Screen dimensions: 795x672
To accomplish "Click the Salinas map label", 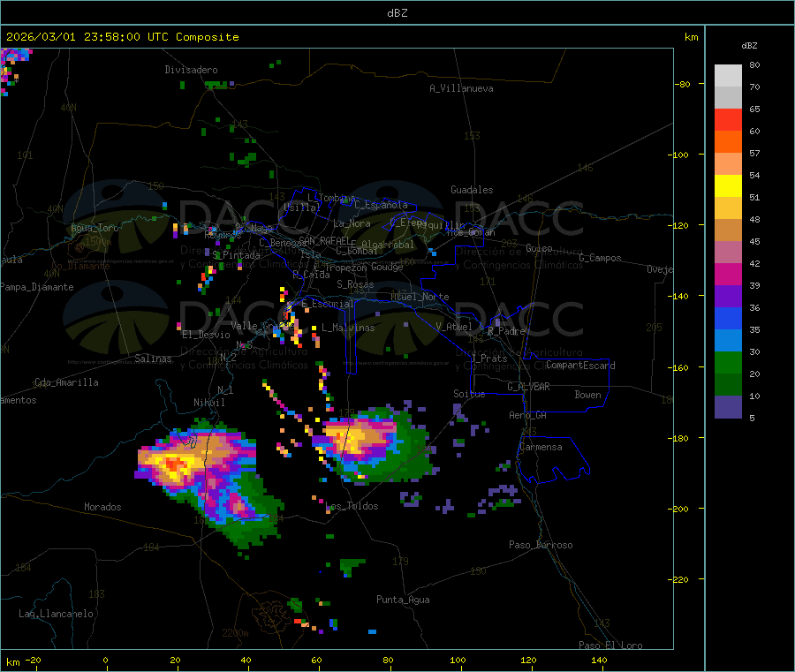I will coord(153,359).
